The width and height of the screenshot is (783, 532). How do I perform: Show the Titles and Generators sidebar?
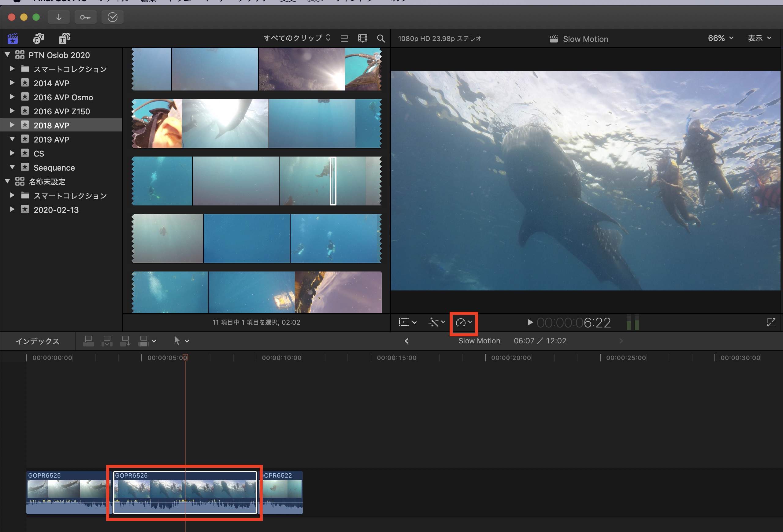[x=64, y=39]
